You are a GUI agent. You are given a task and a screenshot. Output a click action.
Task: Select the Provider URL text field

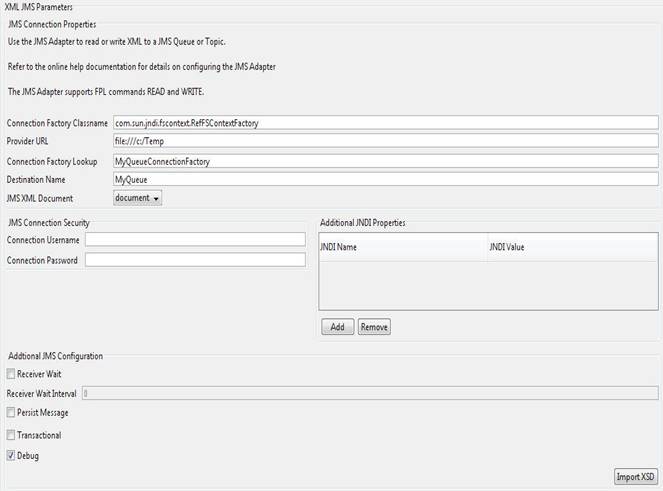click(x=385, y=141)
